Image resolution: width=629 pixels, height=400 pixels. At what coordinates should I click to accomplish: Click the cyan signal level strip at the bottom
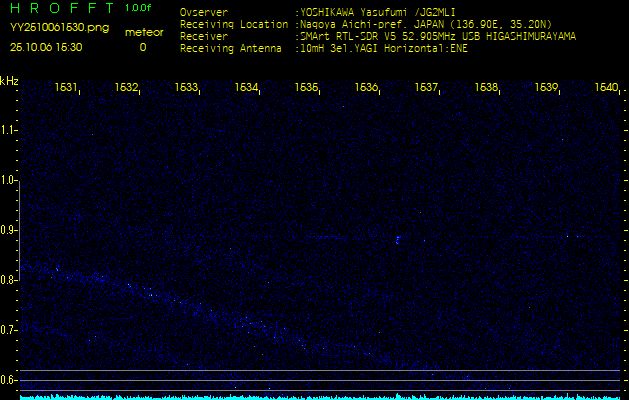click(x=320, y=397)
